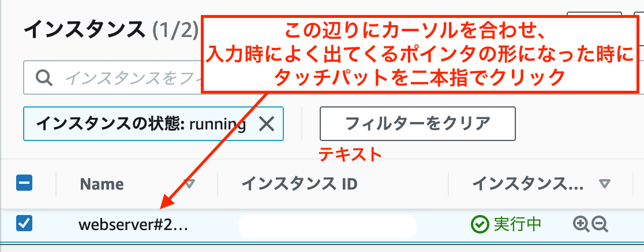Click the インスタンスの状態: running filter label
Screen dimensions: 644x252
141,123
